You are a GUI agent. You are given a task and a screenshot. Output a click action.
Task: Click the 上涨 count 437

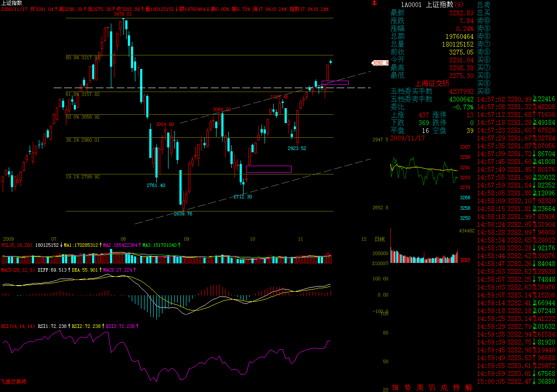point(424,115)
